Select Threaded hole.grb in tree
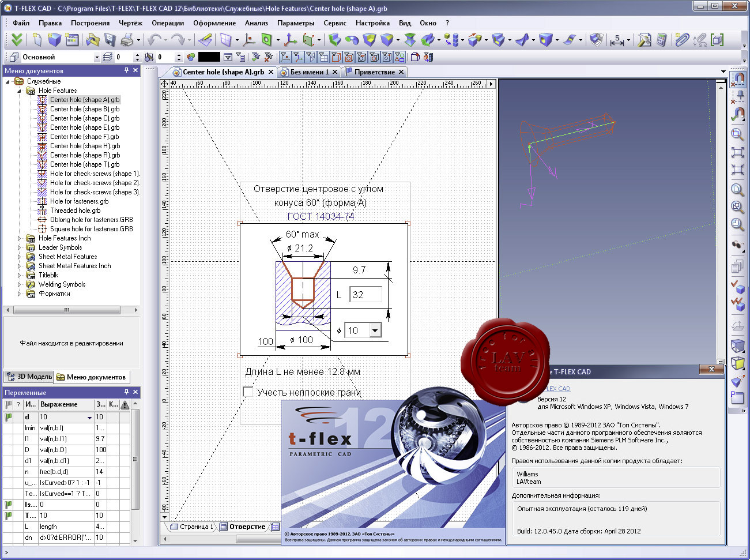 pos(75,211)
